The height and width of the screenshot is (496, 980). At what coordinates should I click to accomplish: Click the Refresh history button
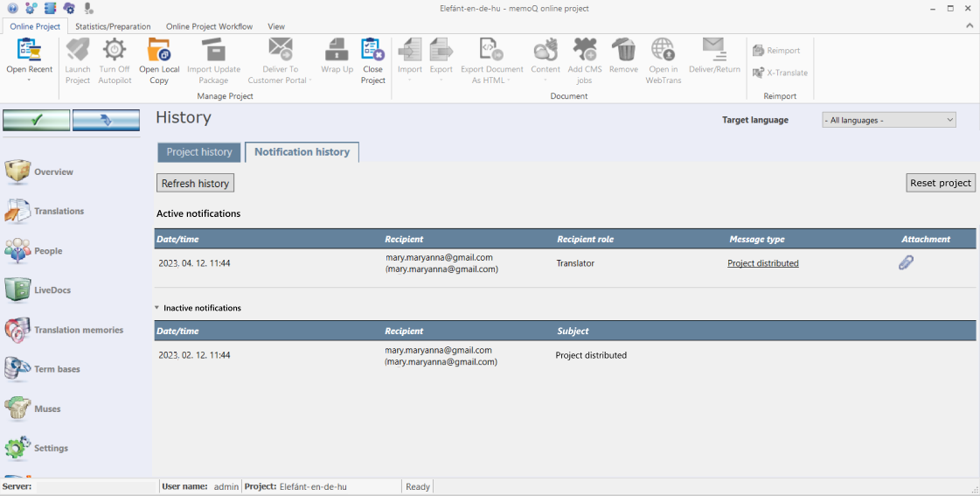(195, 184)
